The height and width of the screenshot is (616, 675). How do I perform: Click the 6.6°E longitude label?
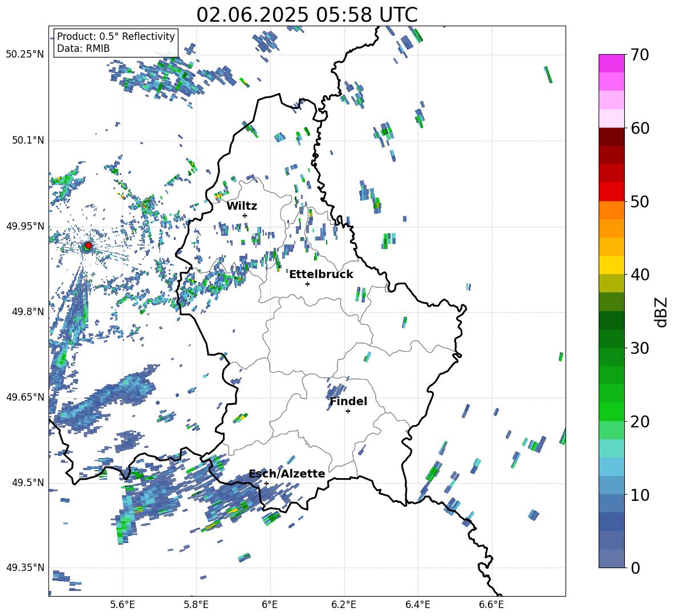click(x=491, y=605)
